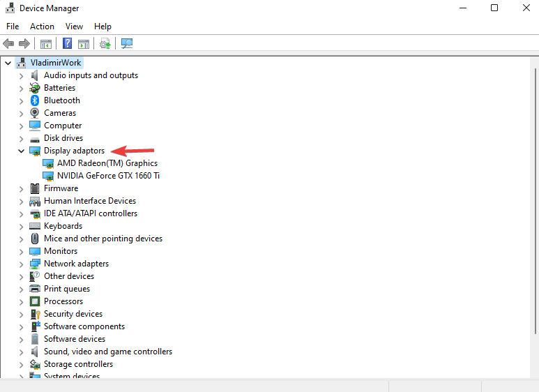This screenshot has width=539, height=392.
Task: Click the Audio inputs speaker icon
Action: [35, 75]
